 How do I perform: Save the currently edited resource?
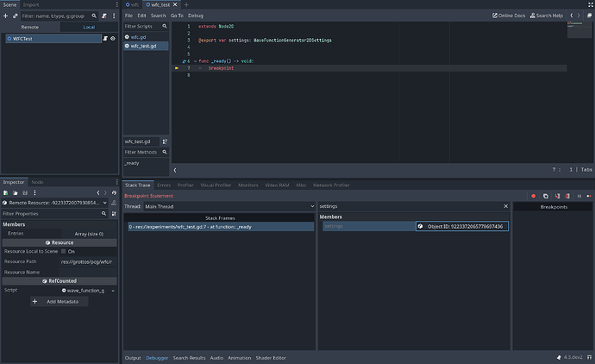[25, 193]
